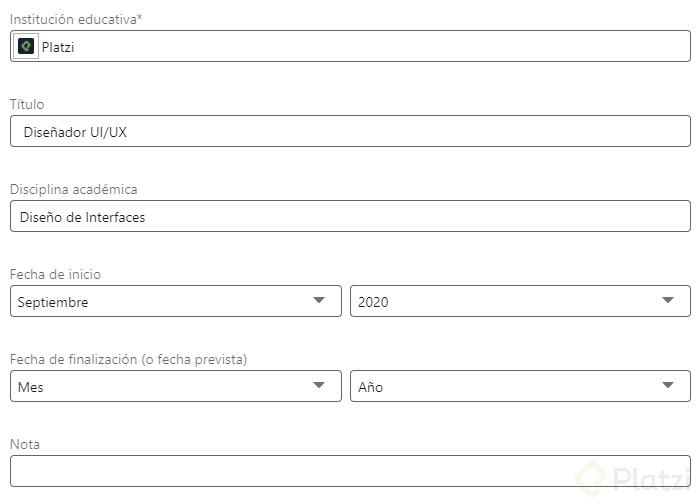Image resolution: width=697 pixels, height=504 pixels.
Task: Click the Fecha de inicio label
Action: (55, 274)
